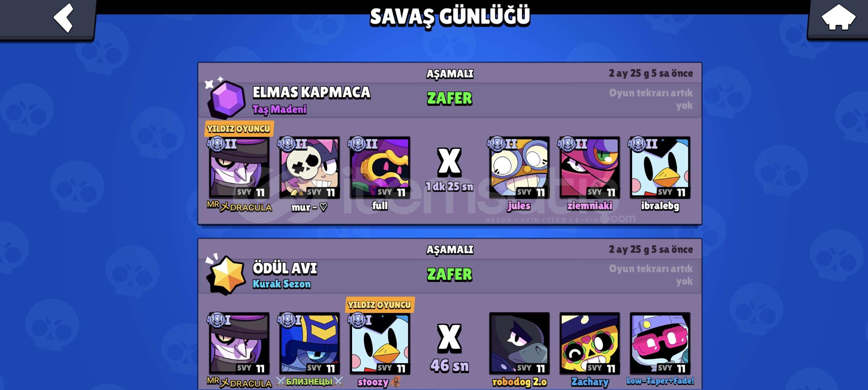Viewport: 868px width, 390px height.
Task: Open Tara portrait of player ziemniaki
Action: pyautogui.click(x=590, y=168)
